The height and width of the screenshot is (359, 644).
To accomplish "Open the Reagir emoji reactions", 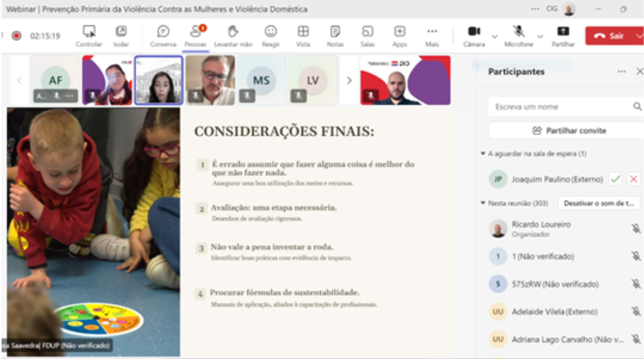I will tap(271, 32).
